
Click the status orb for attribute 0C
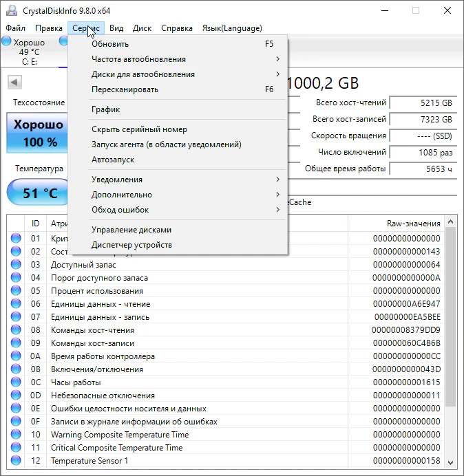click(x=16, y=382)
